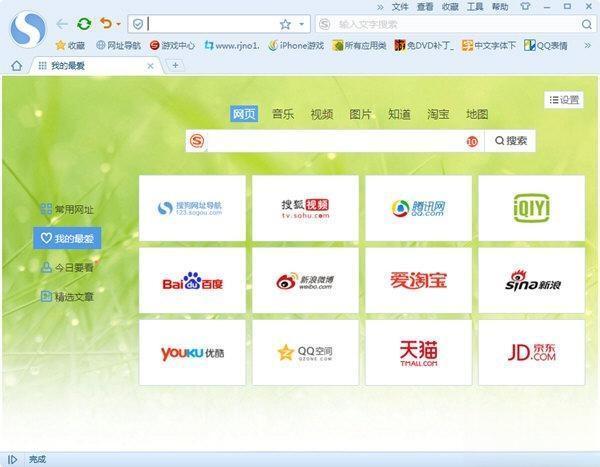Open the 爱淘宝 tile

point(419,281)
